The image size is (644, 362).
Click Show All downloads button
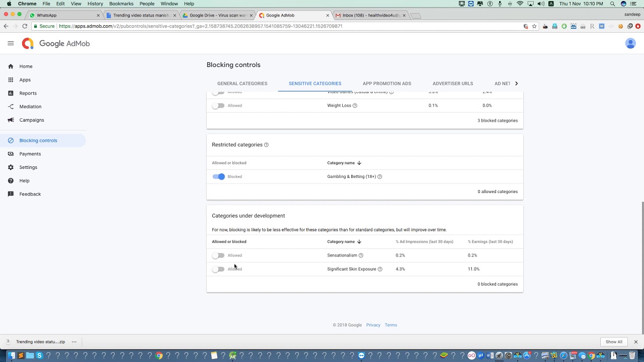point(614,342)
